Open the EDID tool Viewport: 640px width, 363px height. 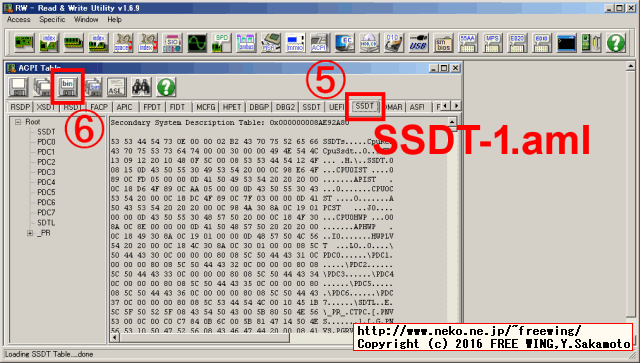(x=542, y=42)
